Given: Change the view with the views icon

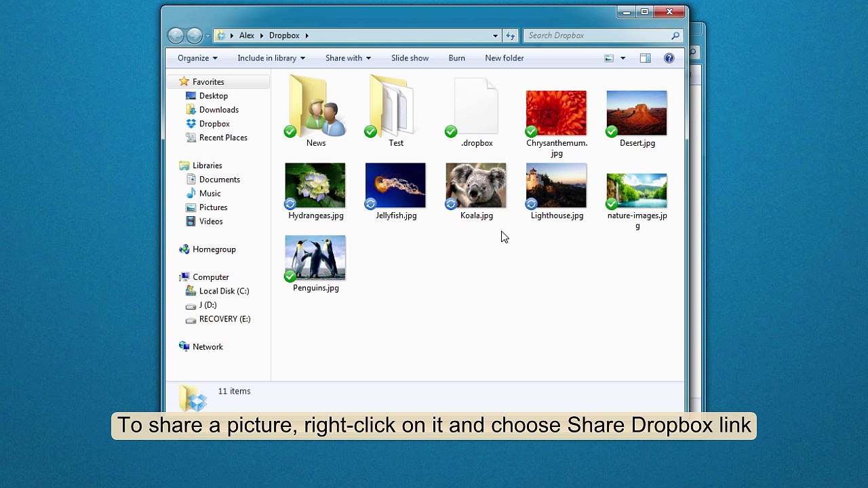Looking at the screenshot, I should 609,58.
